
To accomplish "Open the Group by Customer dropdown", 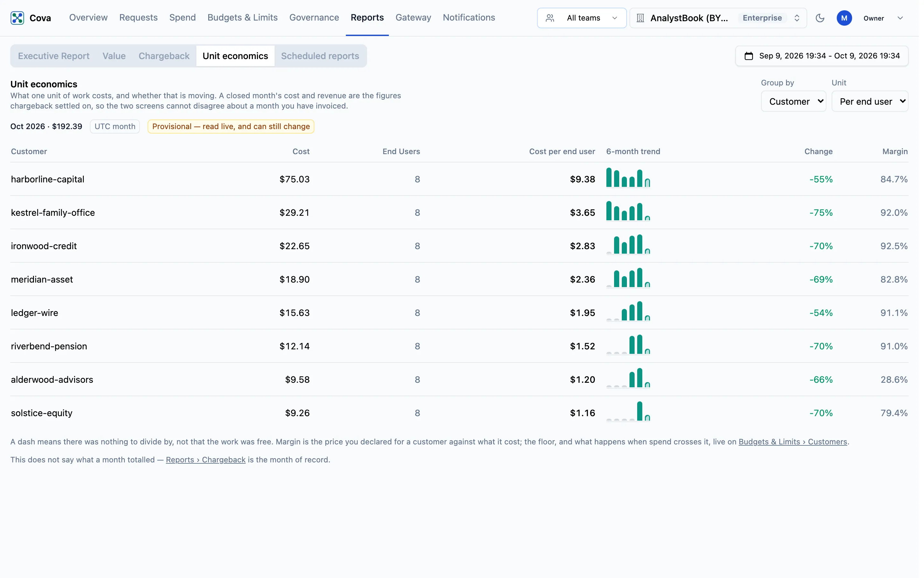I will [x=793, y=101].
